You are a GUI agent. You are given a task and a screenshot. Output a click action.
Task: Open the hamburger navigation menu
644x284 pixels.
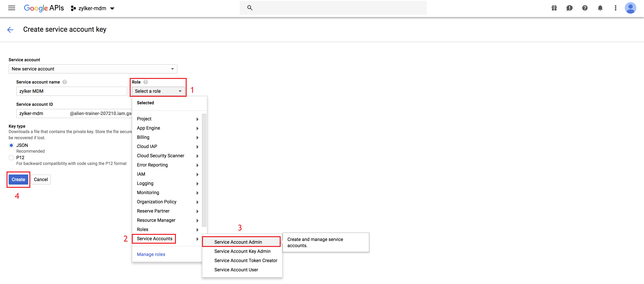(12, 8)
